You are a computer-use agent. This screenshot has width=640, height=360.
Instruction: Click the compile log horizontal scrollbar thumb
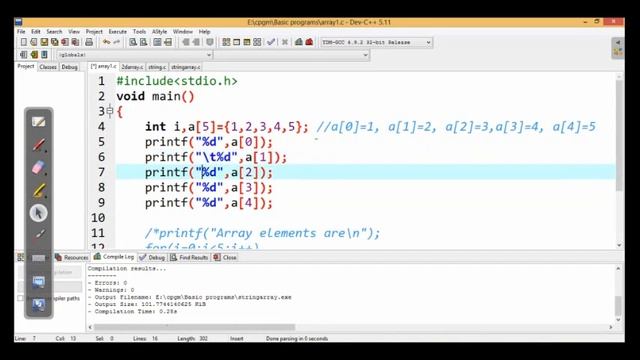[194, 327]
